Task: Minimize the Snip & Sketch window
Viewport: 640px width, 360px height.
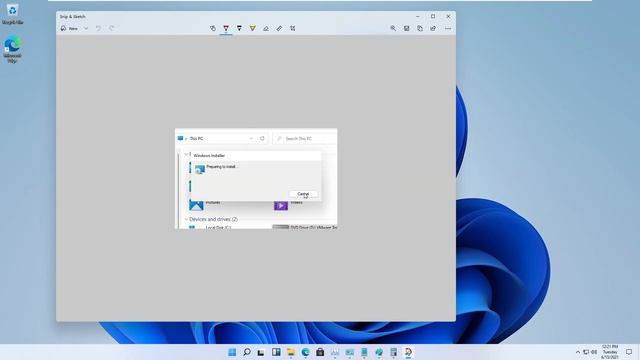Action: pyautogui.click(x=418, y=16)
